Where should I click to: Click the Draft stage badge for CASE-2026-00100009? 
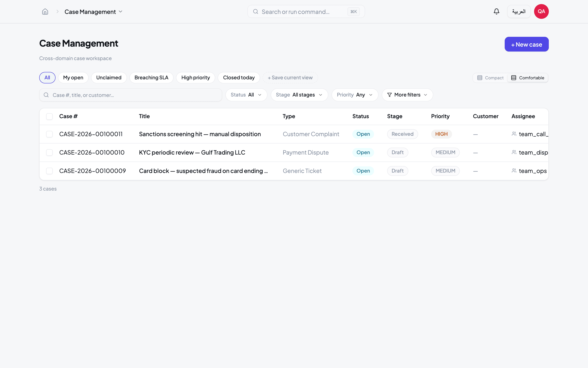398,171
